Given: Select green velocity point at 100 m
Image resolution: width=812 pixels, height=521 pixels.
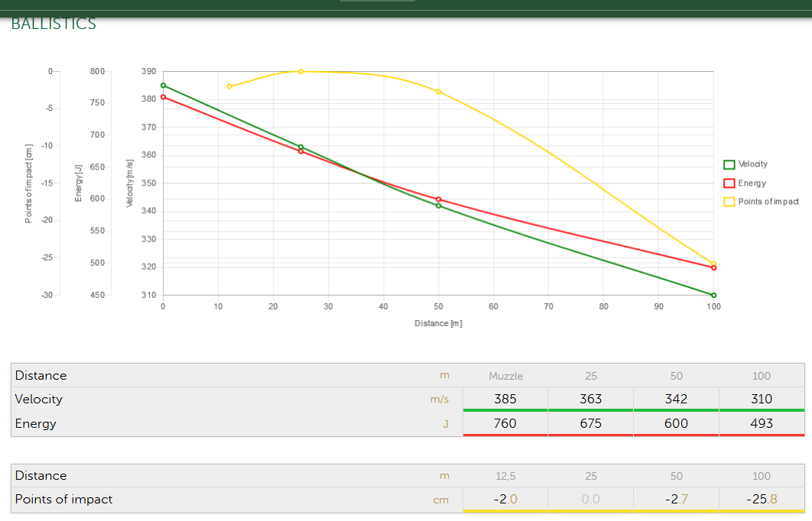Looking at the screenshot, I should tap(713, 295).
